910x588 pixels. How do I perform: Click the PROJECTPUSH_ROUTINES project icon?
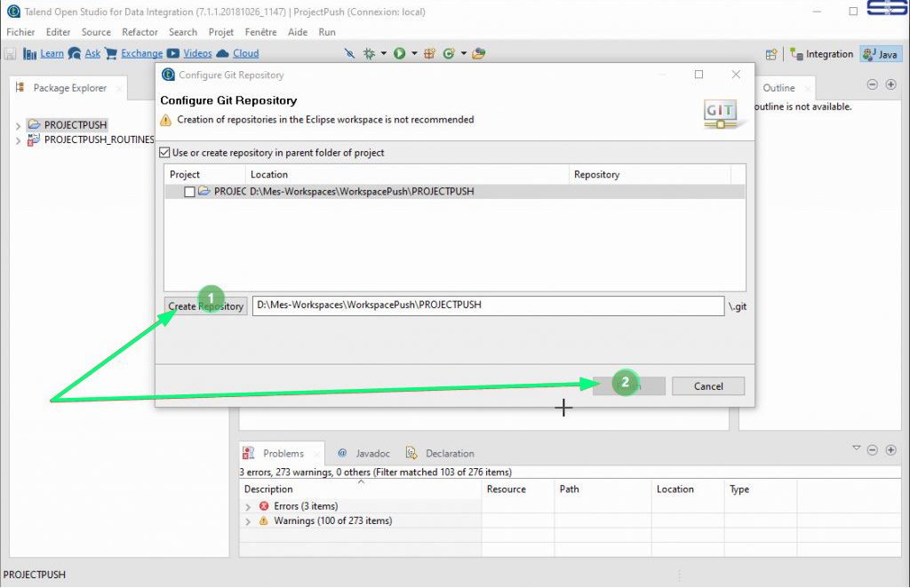[35, 139]
